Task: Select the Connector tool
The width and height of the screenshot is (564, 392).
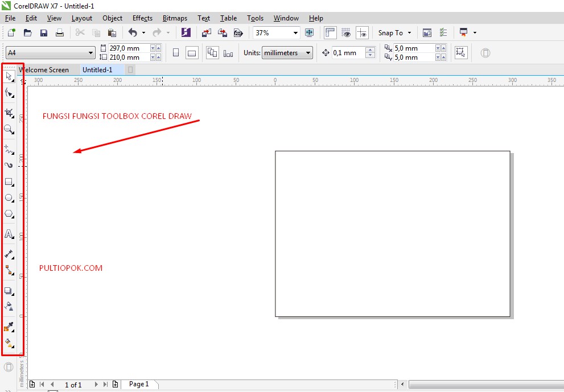Action: 9,270
